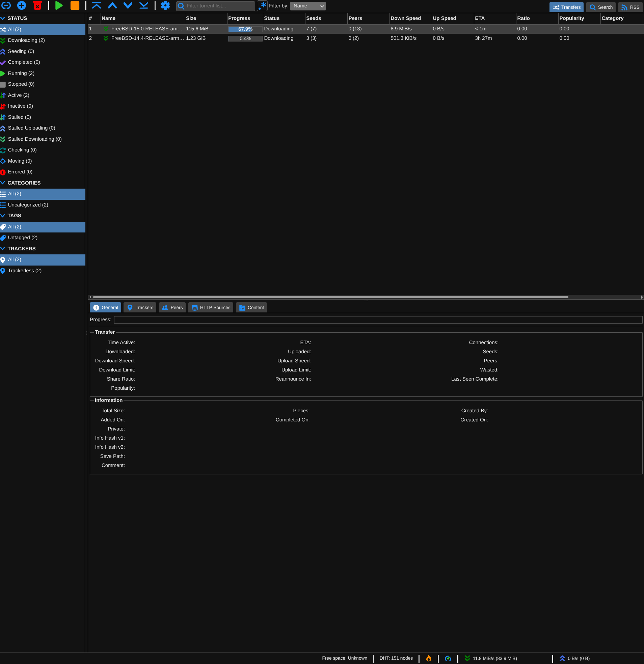
Task: Move torrent to bottom of queue
Action: [144, 5]
